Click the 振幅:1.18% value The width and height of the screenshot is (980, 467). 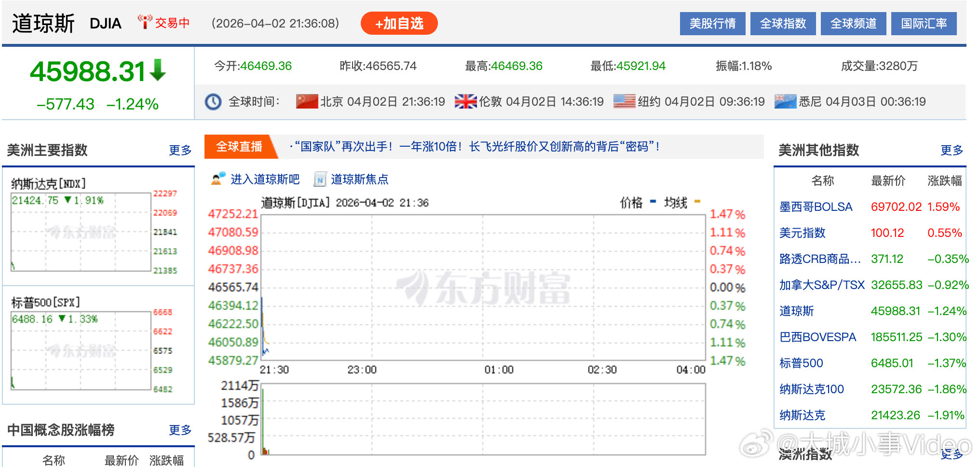pyautogui.click(x=744, y=66)
